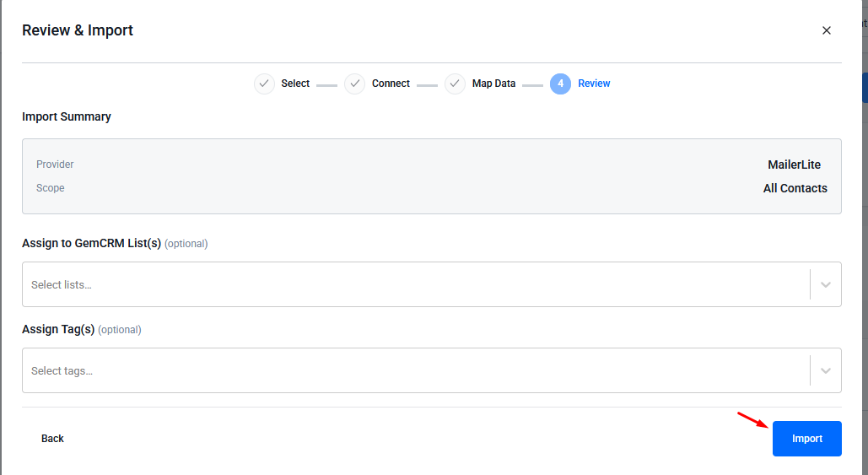Screen dimensions: 868x475
Task: Open the Select tags dropdown arrow
Action: coord(825,370)
